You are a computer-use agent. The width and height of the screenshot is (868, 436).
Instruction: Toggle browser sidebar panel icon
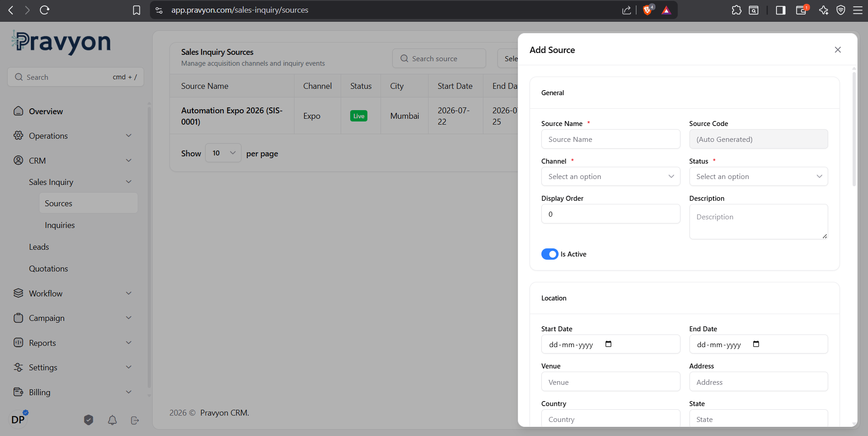pos(781,10)
